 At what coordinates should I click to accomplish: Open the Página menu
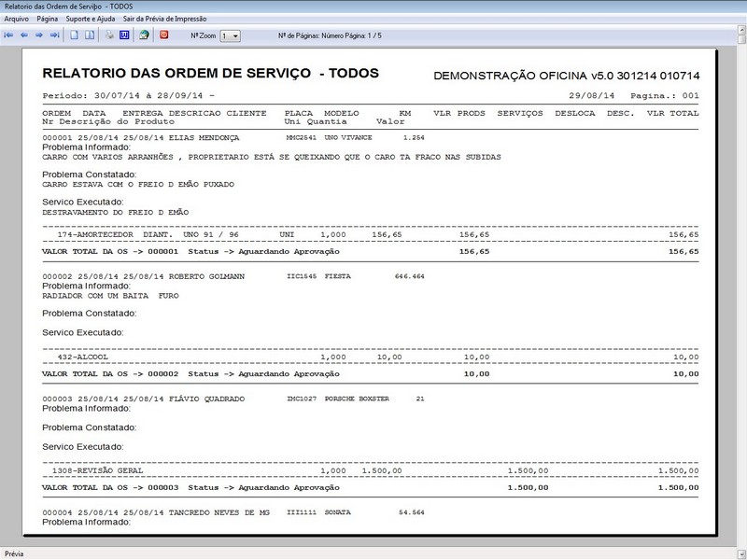(x=48, y=19)
